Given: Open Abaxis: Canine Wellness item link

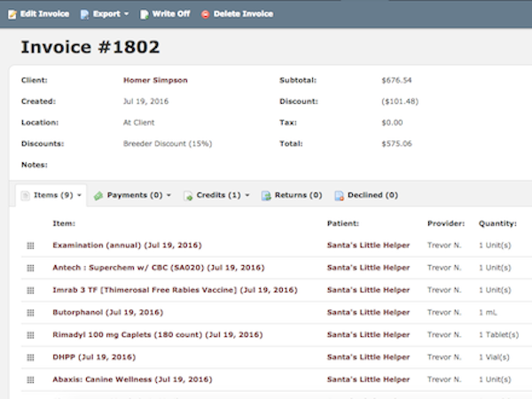Looking at the screenshot, I should [132, 379].
